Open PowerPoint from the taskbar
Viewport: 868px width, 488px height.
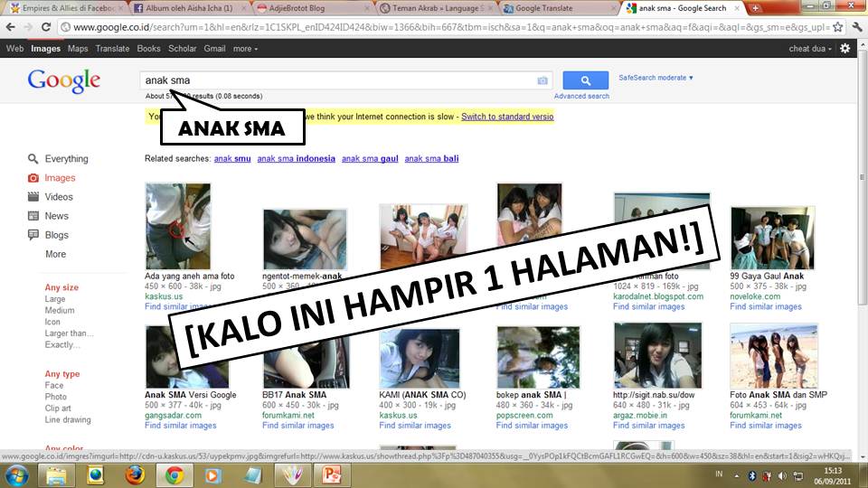point(332,476)
